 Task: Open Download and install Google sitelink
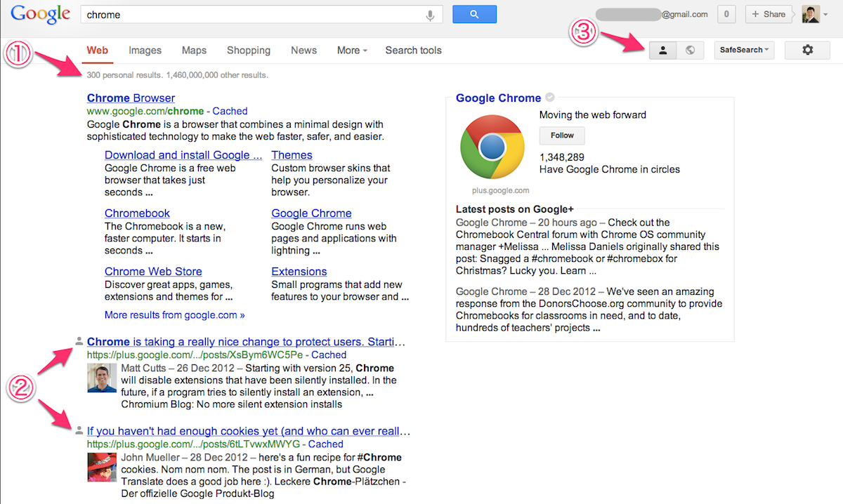tap(183, 155)
